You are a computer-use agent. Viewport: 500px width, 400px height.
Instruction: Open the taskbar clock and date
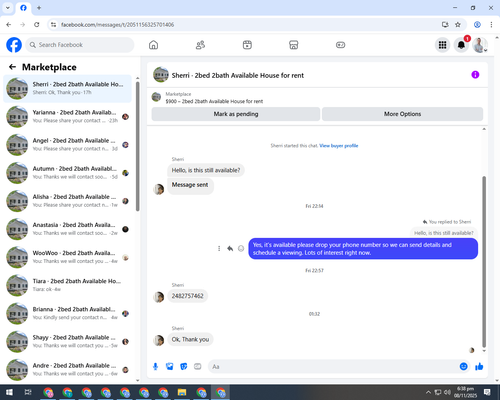click(x=465, y=392)
